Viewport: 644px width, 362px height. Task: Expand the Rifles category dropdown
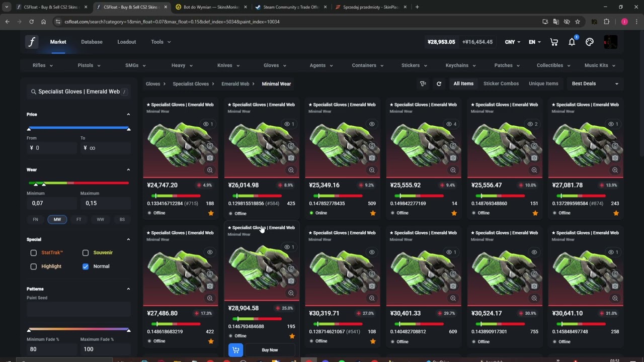tap(43, 65)
